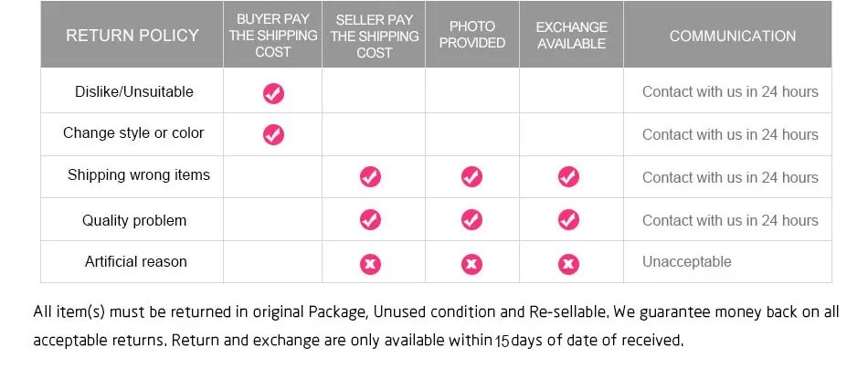The height and width of the screenshot is (369, 868).
Task: Select BUYER PAY THE SHIPPING COST header
Action: 273,36
